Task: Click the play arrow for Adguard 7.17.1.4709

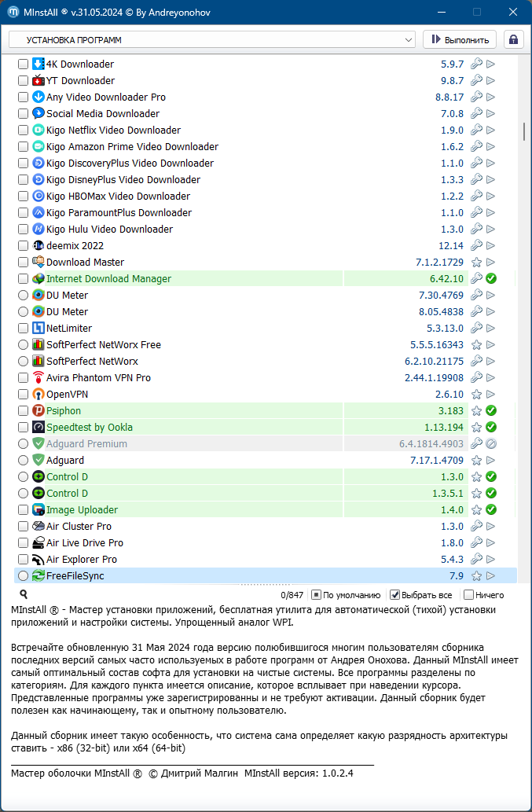Action: pos(491,461)
